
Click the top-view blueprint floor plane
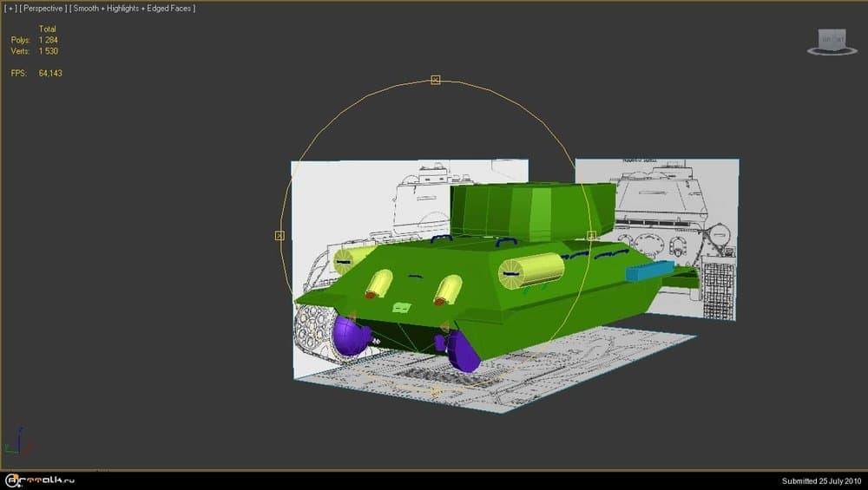pos(556,373)
